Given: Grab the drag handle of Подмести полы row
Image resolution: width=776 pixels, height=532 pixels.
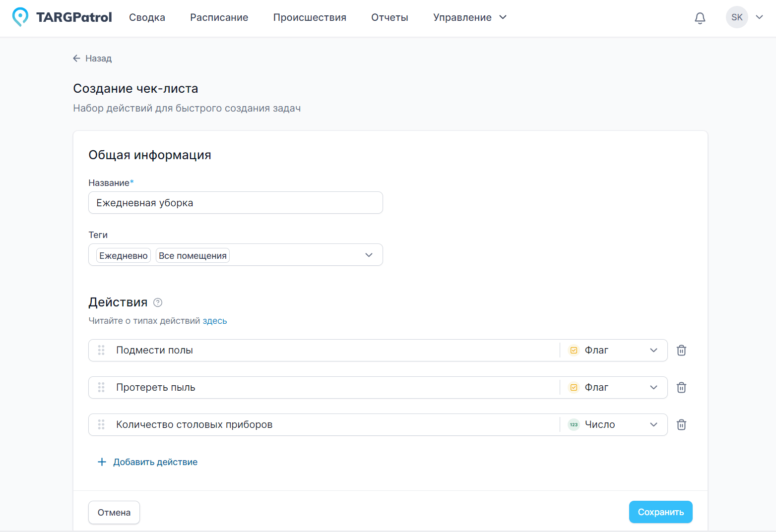Looking at the screenshot, I should (101, 350).
